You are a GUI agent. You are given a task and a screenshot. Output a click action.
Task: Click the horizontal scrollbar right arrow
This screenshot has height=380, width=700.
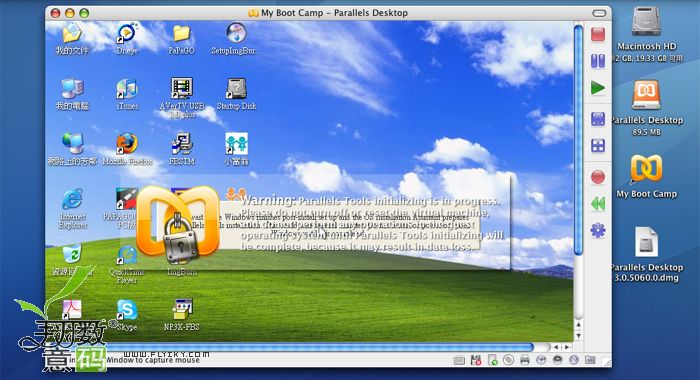[x=567, y=347]
